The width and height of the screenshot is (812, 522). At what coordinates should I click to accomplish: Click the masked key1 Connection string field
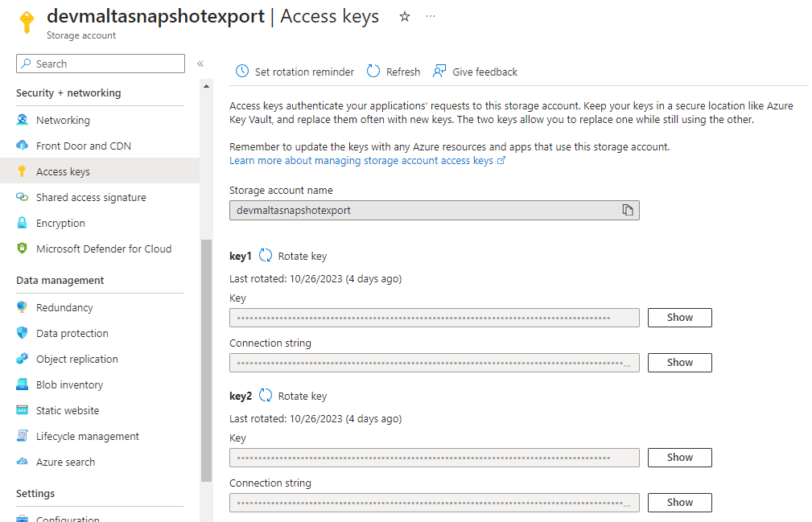click(x=435, y=363)
